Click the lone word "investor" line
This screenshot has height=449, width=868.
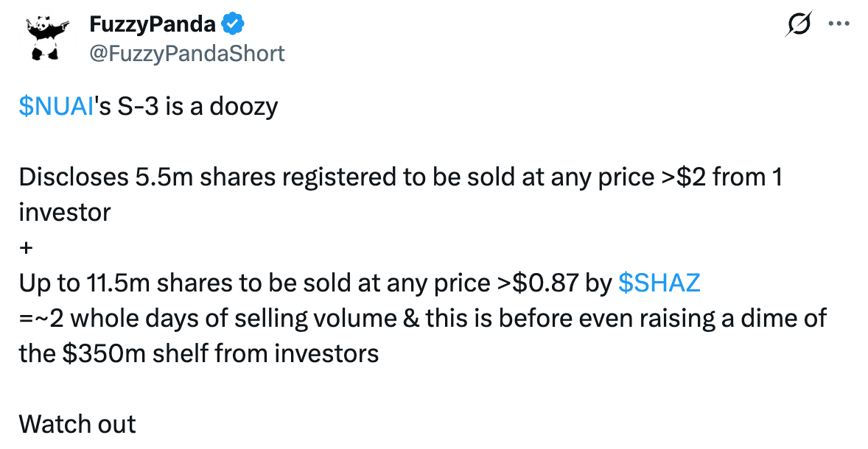[x=65, y=213]
